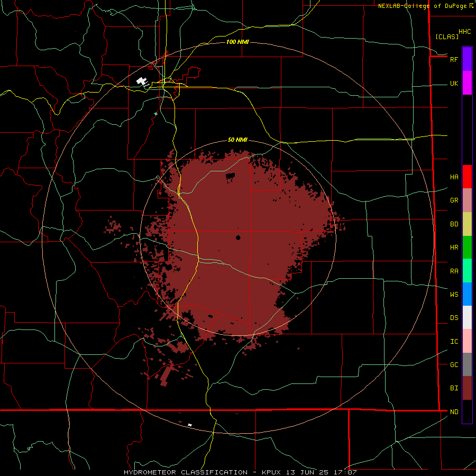
Task: Click the BD yellow legend swatch
Action: (x=467, y=224)
